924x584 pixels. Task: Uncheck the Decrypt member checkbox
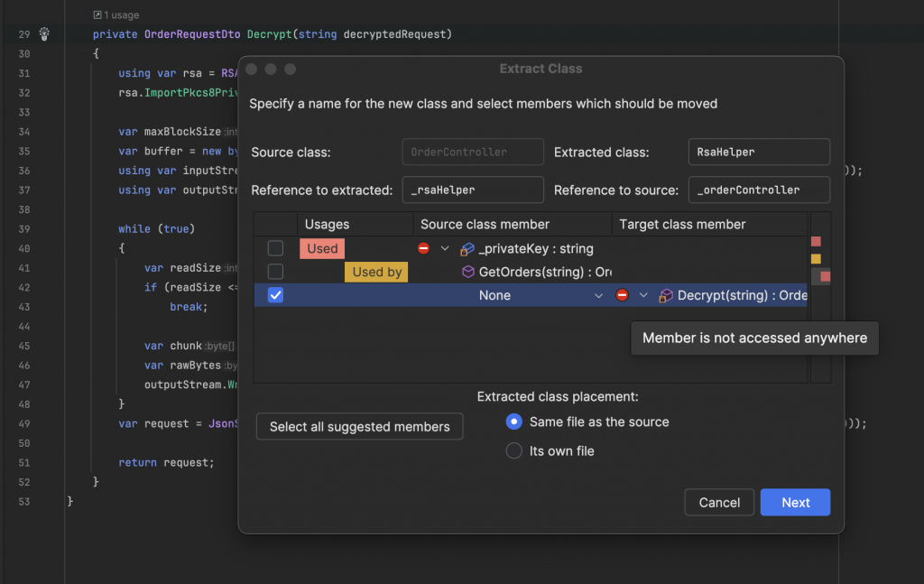point(276,295)
